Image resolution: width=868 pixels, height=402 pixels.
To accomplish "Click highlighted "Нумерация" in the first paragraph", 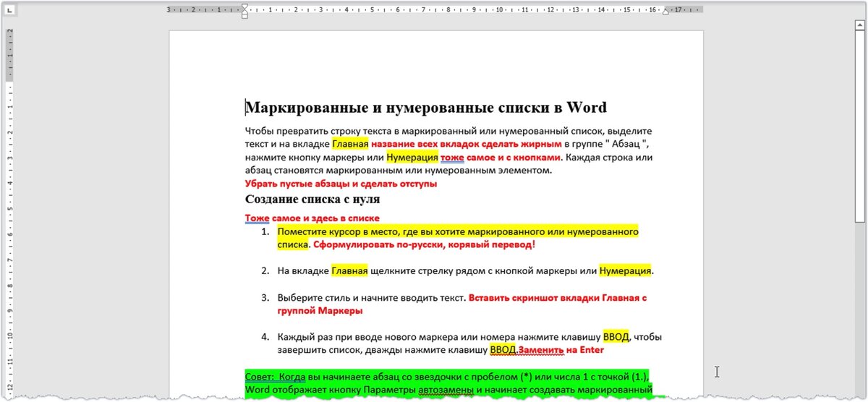I will point(412,158).
